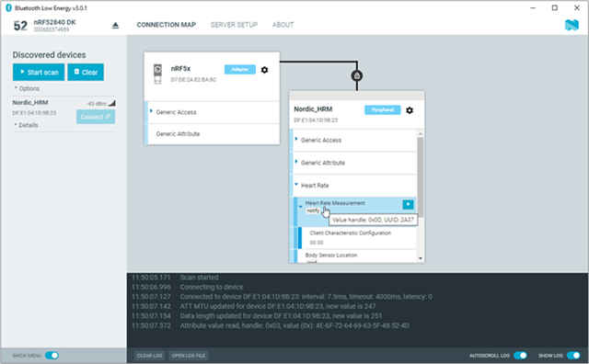Image resolution: width=589 pixels, height=364 pixels.
Task: Toggle the Show Log switch
Action: coord(573,355)
